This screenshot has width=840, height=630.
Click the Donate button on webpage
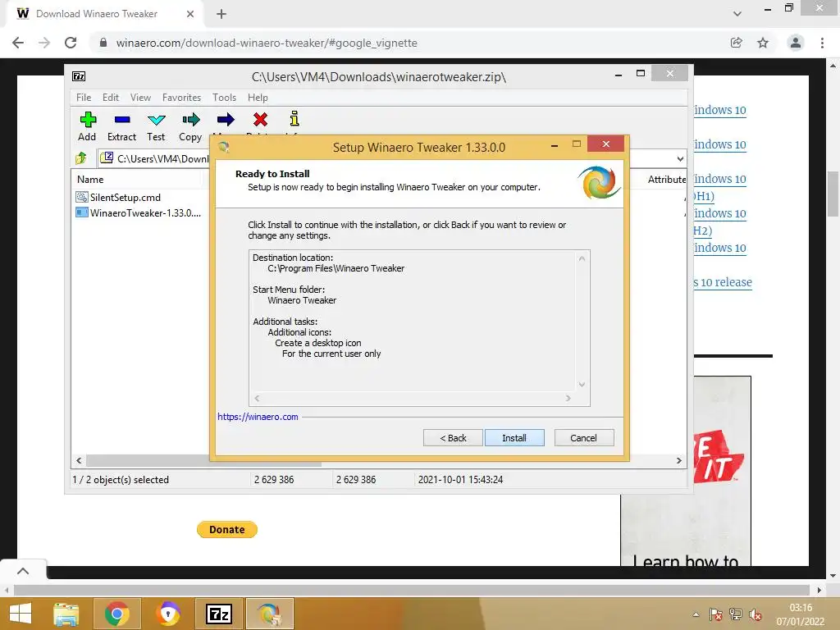[227, 529]
